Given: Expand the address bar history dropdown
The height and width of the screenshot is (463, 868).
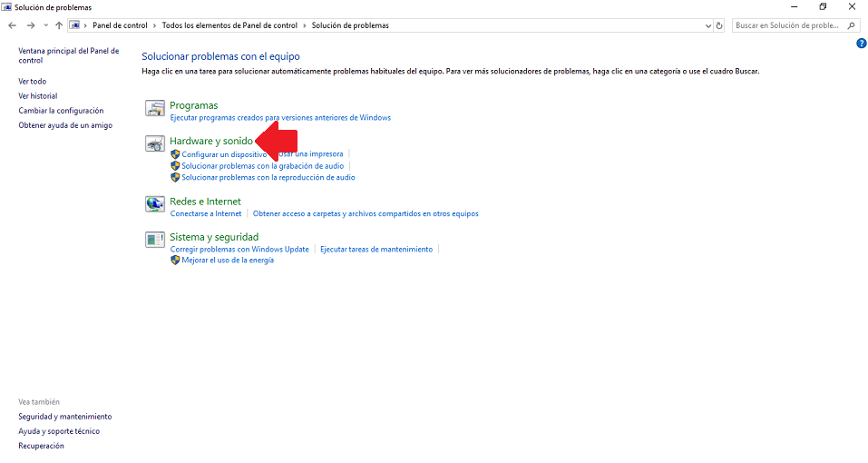Looking at the screenshot, I should 708,25.
